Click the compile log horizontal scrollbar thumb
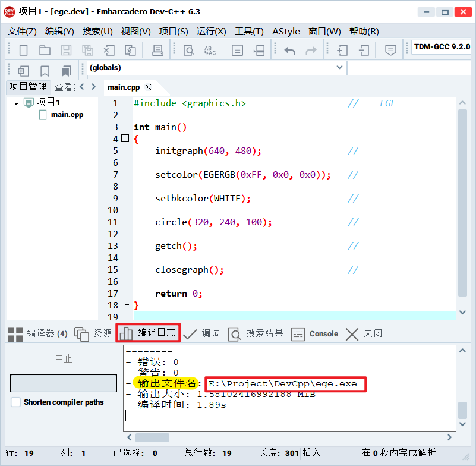The width and height of the screenshot is (476, 466). tap(152, 437)
